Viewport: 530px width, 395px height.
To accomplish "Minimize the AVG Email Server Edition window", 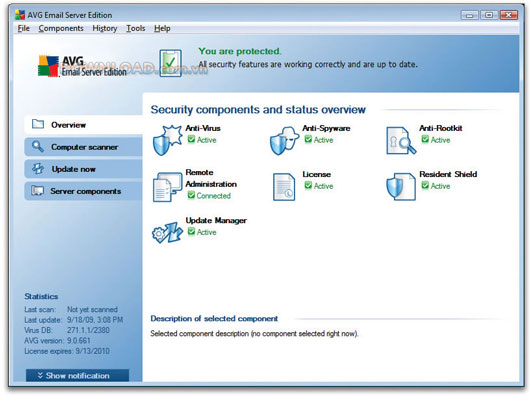I will [x=469, y=15].
